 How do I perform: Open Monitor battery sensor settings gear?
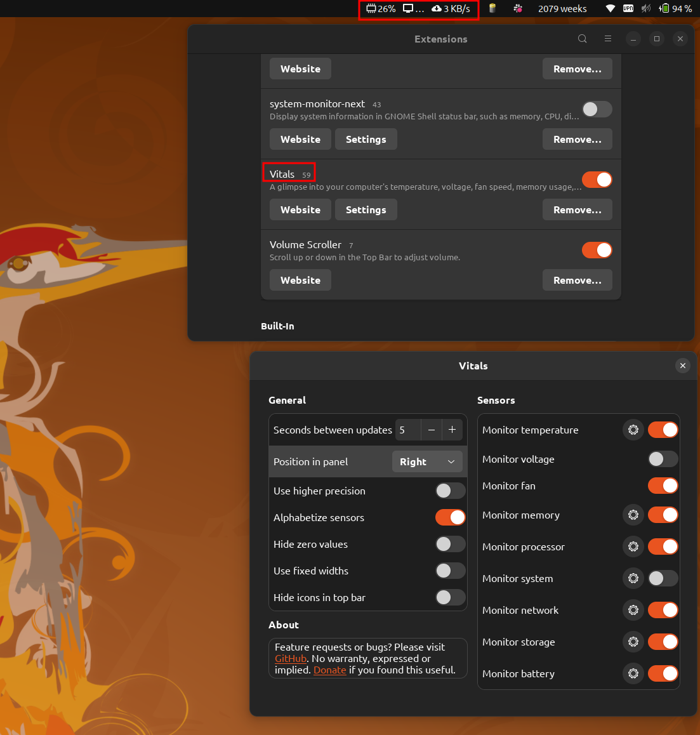pos(633,673)
